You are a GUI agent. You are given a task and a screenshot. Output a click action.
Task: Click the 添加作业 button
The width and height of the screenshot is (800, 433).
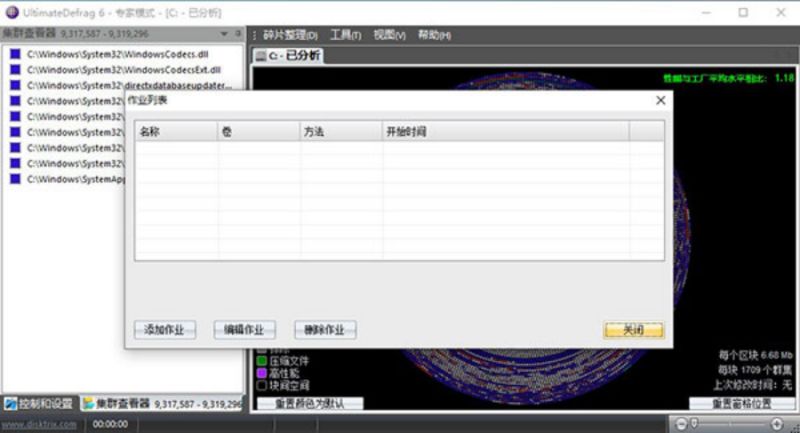[x=165, y=330]
